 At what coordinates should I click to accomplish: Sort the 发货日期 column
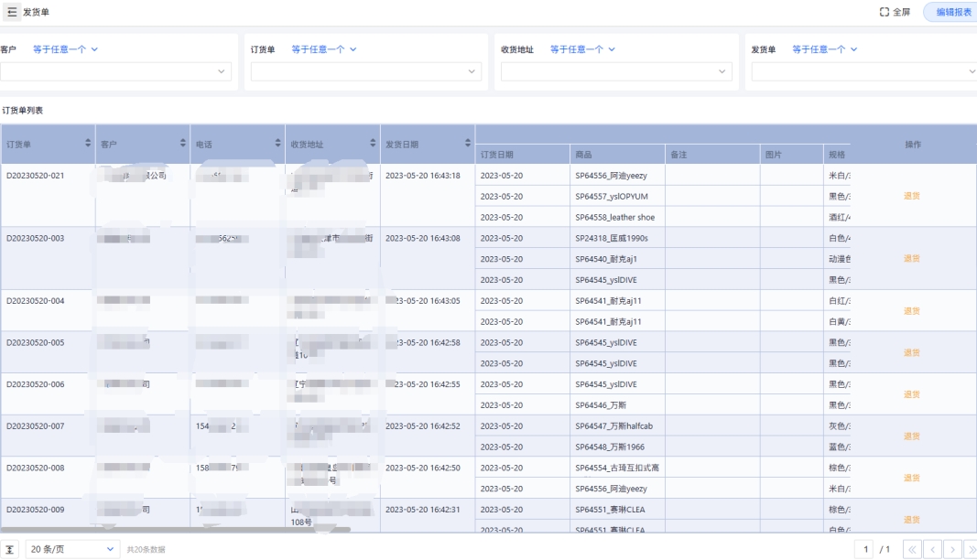[x=469, y=144]
